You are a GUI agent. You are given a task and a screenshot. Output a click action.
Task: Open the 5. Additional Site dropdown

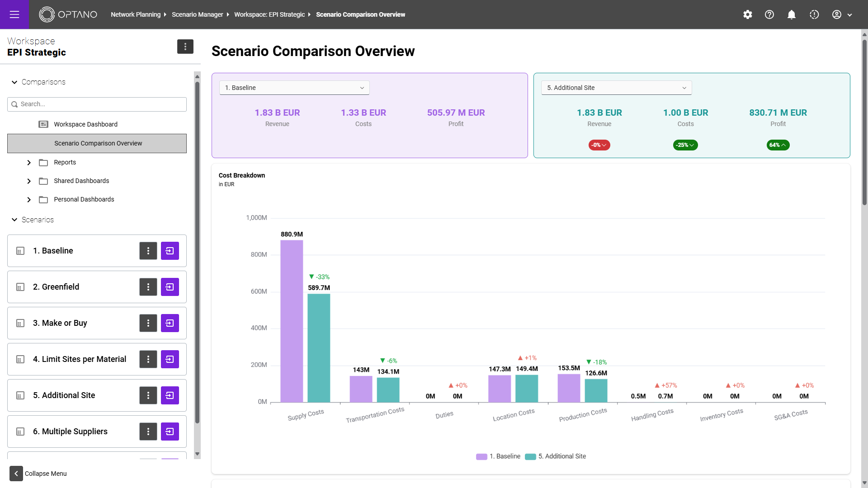[616, 88]
